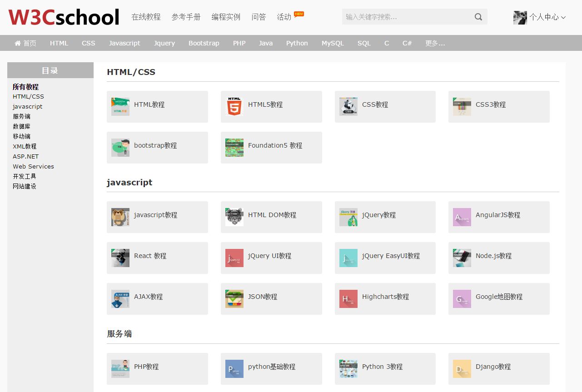Viewport: 582px width, 392px height.
Task: Click the 目录 sidebar header
Action: tap(50, 70)
